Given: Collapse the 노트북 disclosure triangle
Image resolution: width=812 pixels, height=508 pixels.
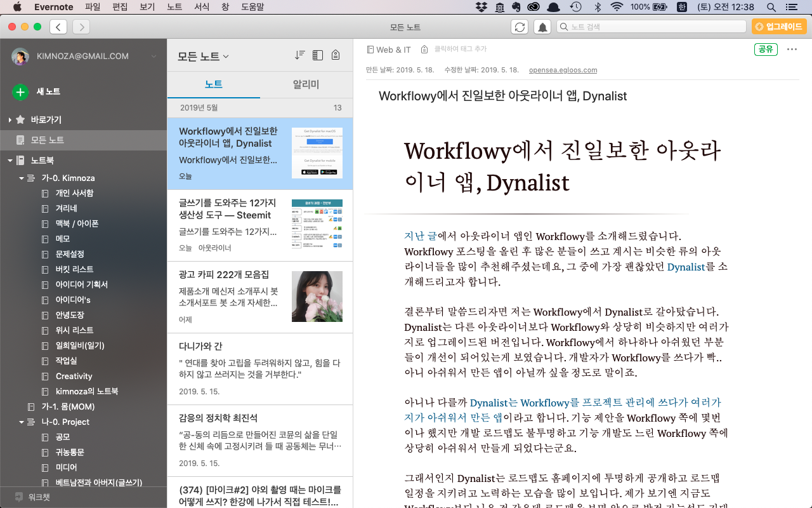Looking at the screenshot, I should click(10, 160).
